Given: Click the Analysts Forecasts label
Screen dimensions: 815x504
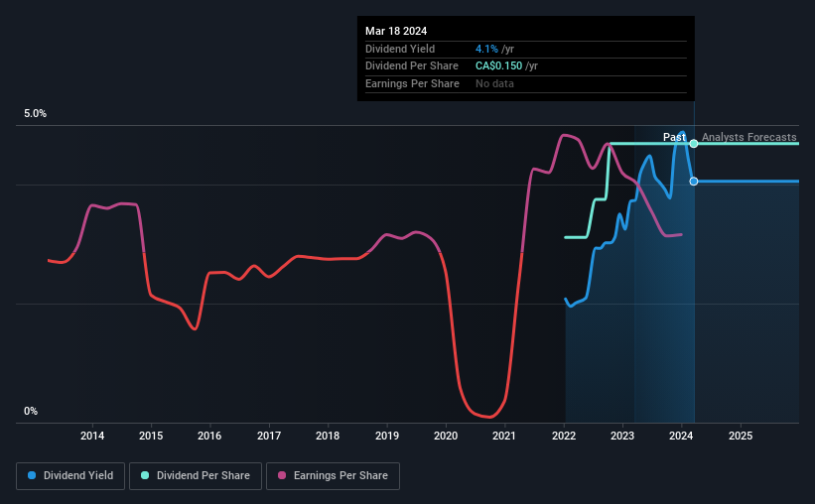Looking at the screenshot, I should coord(749,137).
